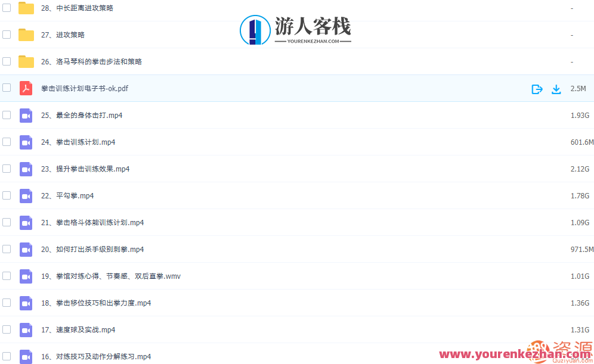Check the box beside folder 27、进攻策略
594x364 pixels.
(x=7, y=35)
